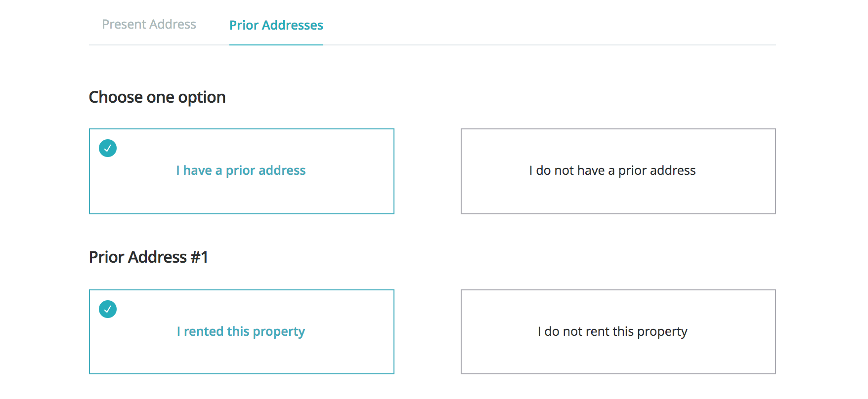Screen dimensions: 868x399
Task: Switch to the Present Address tab
Action: pos(149,24)
